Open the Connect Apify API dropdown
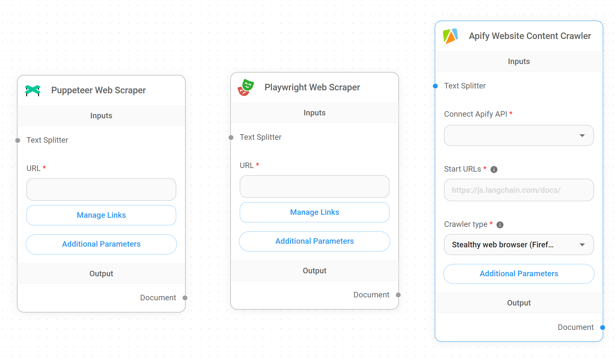This screenshot has width=616, height=364. click(x=518, y=136)
